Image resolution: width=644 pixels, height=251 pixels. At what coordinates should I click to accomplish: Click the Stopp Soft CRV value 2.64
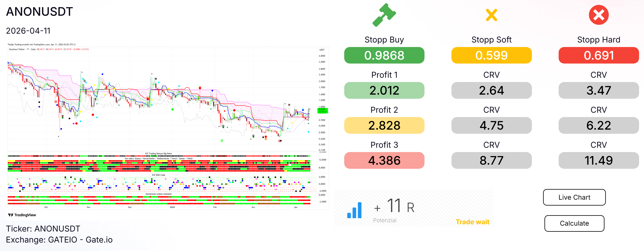click(491, 90)
